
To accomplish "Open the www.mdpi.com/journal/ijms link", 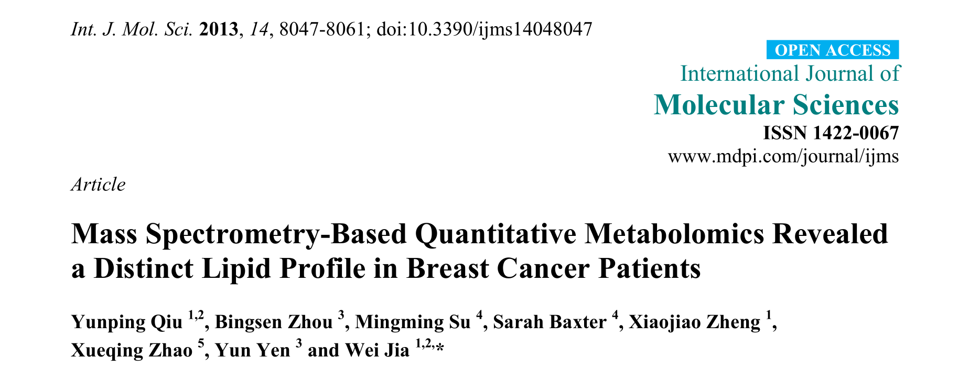I will [783, 156].
